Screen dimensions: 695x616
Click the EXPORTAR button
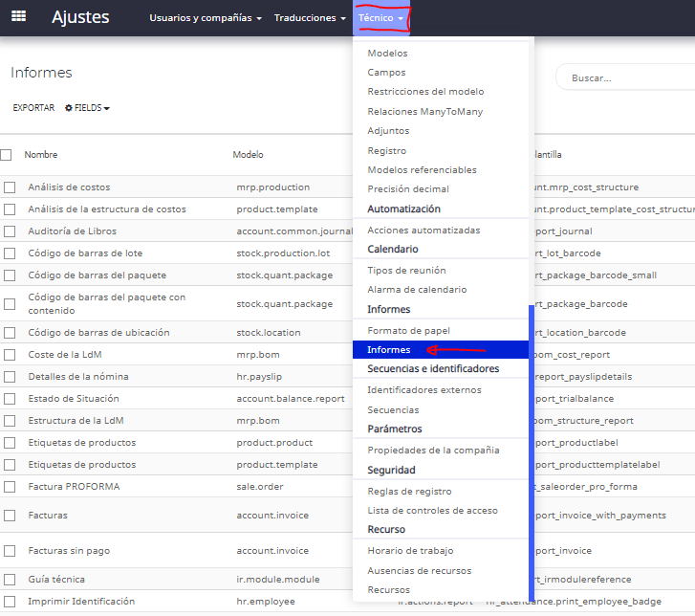click(x=33, y=108)
